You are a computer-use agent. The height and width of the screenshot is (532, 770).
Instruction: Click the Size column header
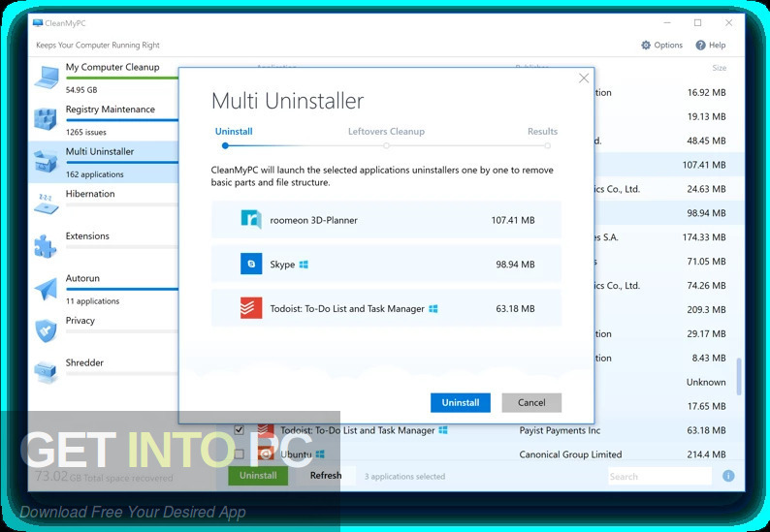point(719,68)
